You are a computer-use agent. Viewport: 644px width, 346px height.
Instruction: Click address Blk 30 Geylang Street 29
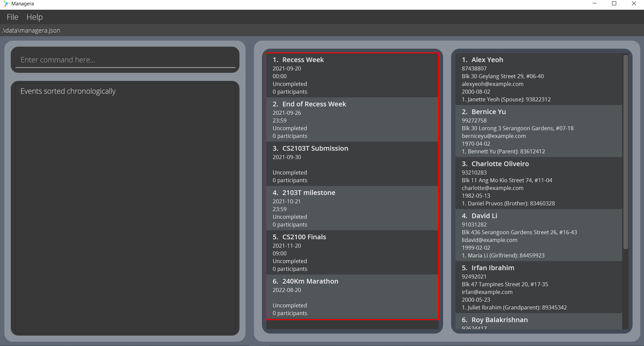[503, 76]
